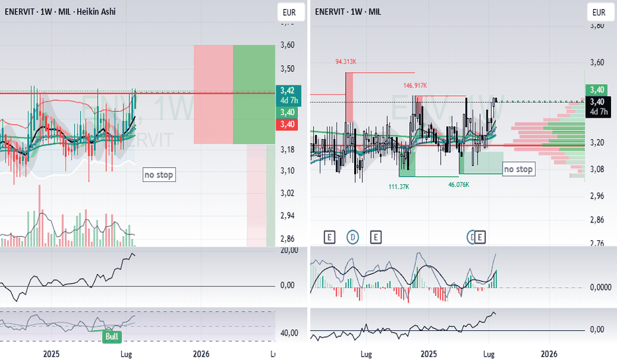Click the E earnings marker right after the round D marker
617x364 pixels.
click(376, 238)
